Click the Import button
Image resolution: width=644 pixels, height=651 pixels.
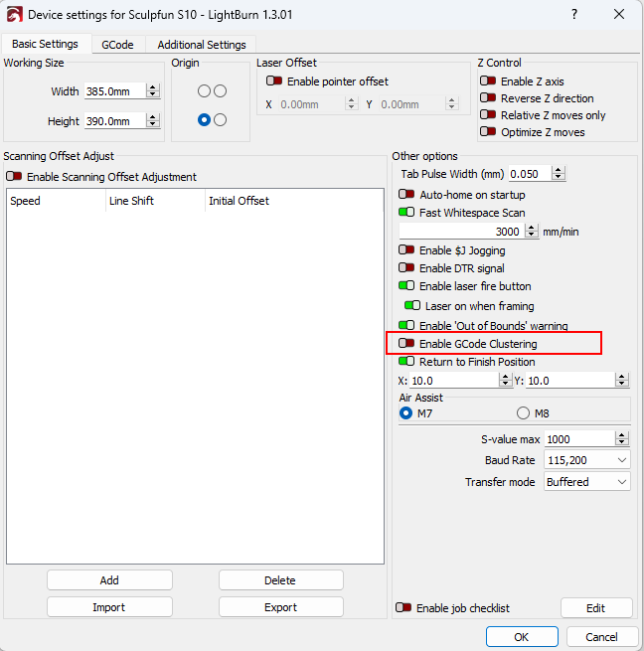[x=109, y=607]
